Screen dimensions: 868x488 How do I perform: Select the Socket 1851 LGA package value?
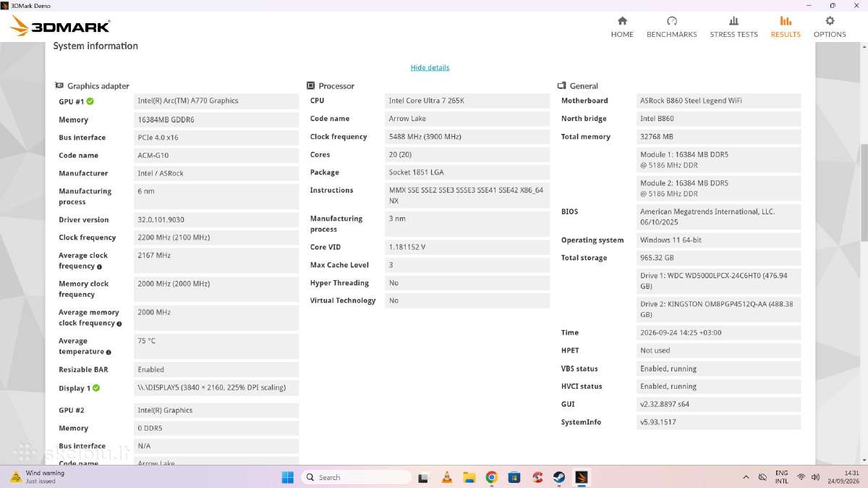click(x=467, y=172)
